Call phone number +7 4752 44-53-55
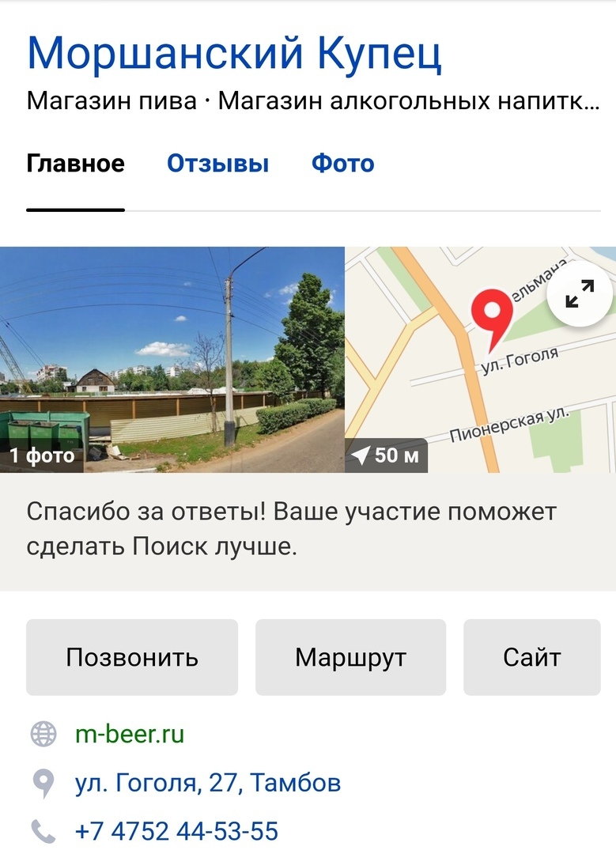 tap(176, 831)
